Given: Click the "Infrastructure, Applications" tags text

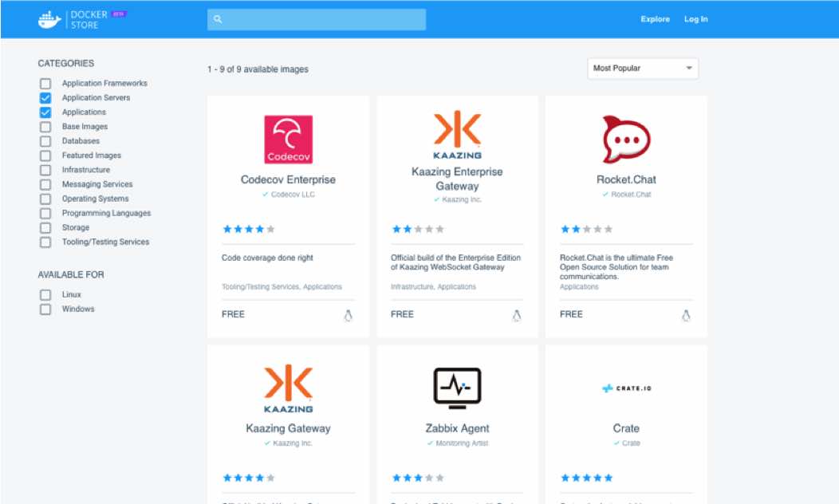Looking at the screenshot, I should (433, 287).
